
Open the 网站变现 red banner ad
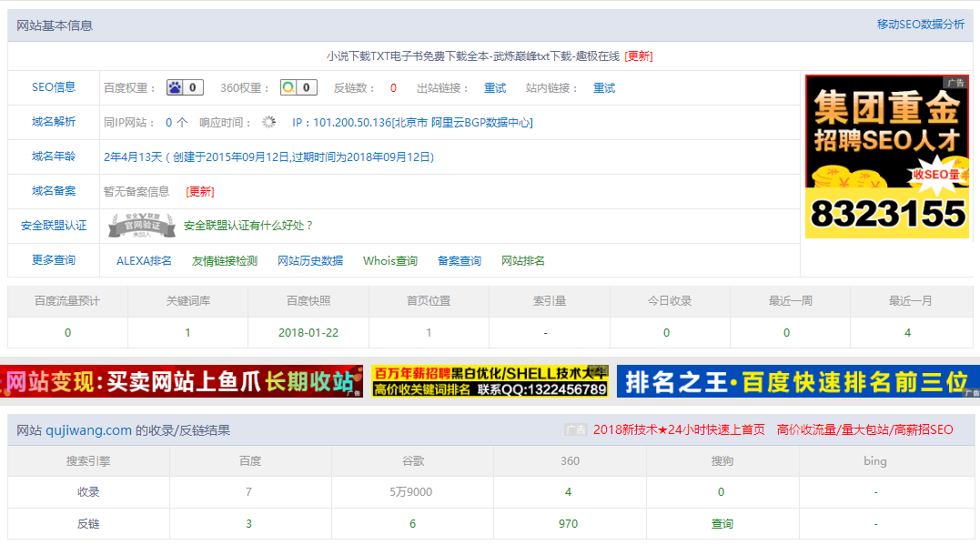181,382
